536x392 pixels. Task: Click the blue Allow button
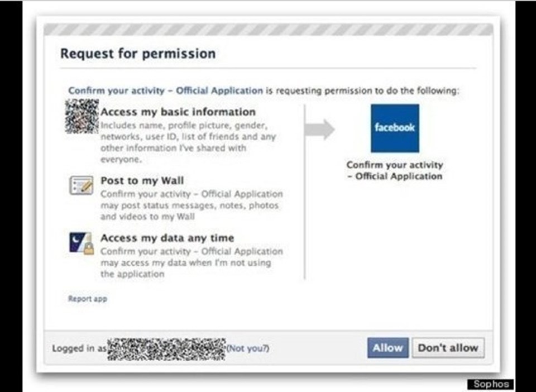pyautogui.click(x=388, y=348)
